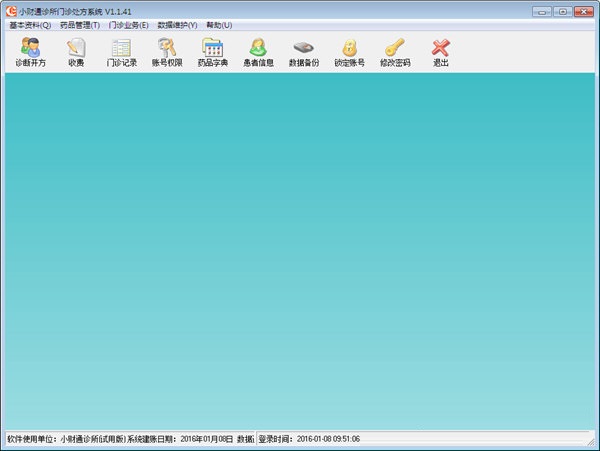The height and width of the screenshot is (451, 600).
Task: Click the red 退出 exit icon
Action: click(440, 52)
